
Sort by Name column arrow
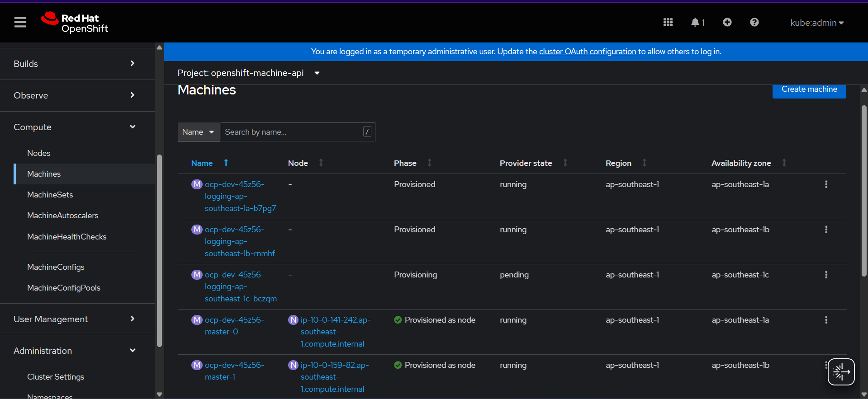pos(226,163)
